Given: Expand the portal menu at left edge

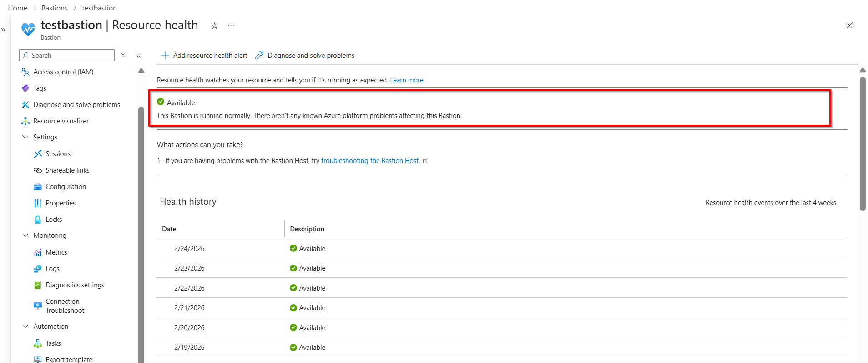Looking at the screenshot, I should point(3,30).
